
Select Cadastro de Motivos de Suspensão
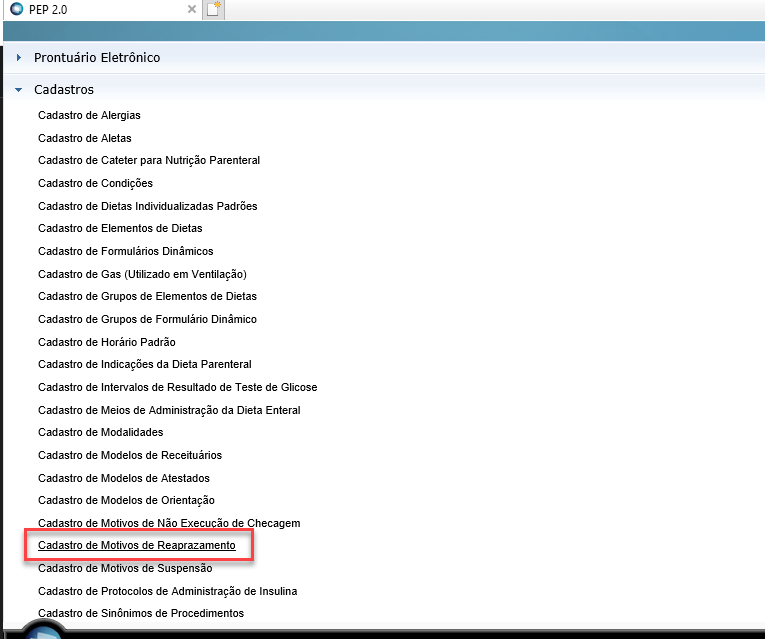(125, 568)
